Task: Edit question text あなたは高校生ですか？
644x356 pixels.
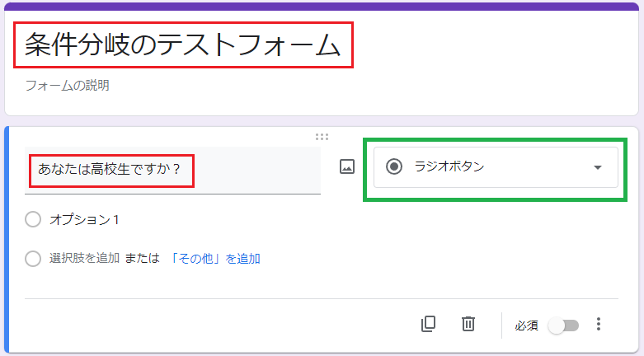Action: coord(172,169)
